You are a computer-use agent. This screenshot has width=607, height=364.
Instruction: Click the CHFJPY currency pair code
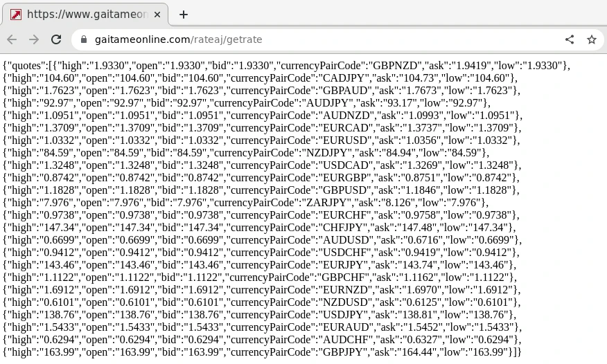click(342, 228)
